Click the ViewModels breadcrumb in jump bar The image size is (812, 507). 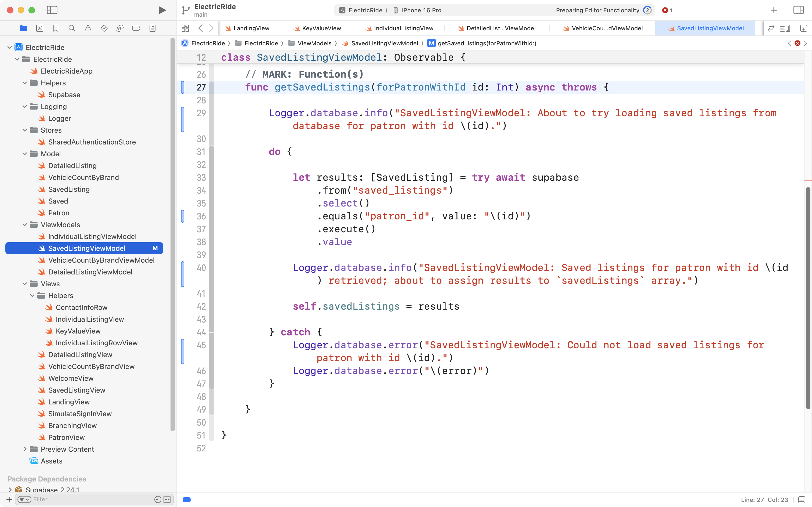[x=314, y=43]
